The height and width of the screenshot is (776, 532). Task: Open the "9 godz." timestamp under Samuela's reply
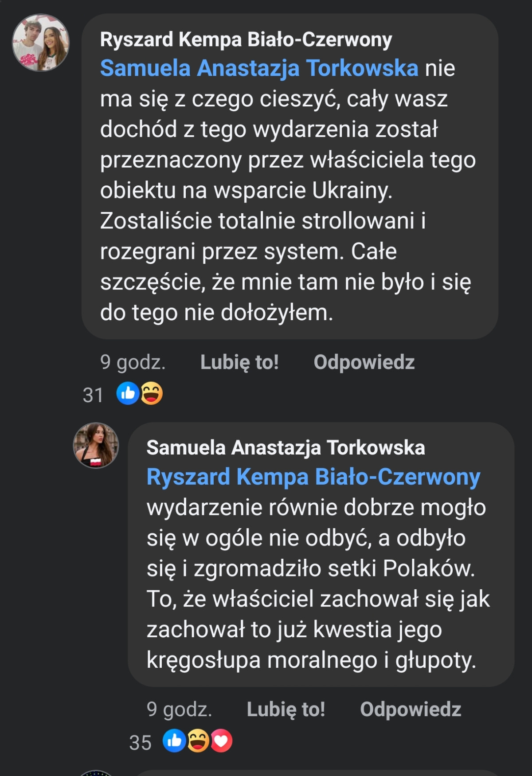click(x=179, y=709)
